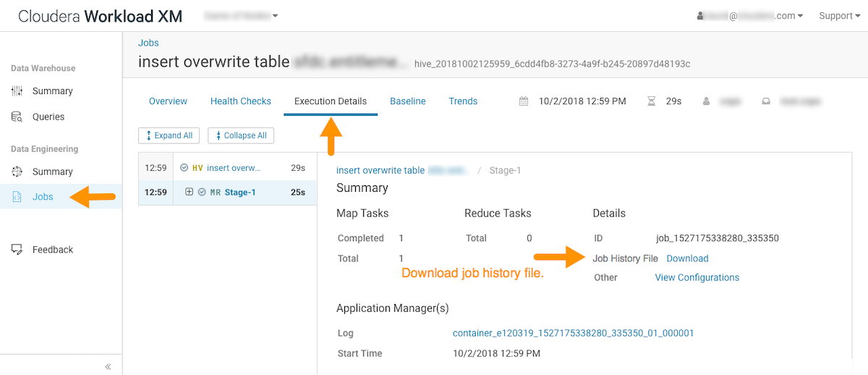Open the View Configurations link
This screenshot has height=375, width=868.
[697, 277]
